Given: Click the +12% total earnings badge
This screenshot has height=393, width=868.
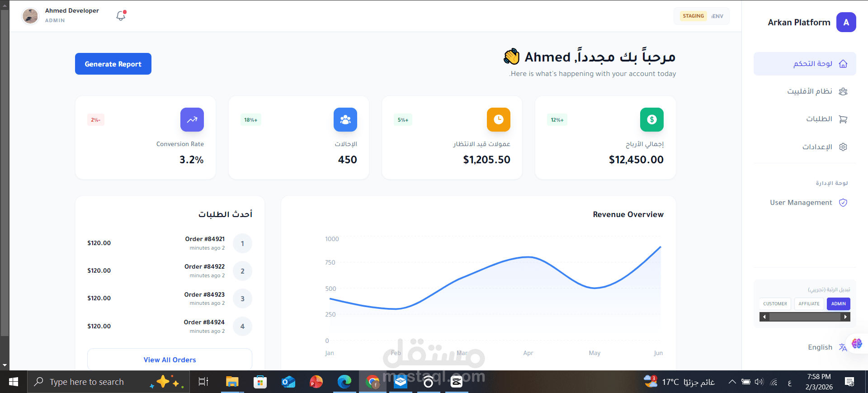Looking at the screenshot, I should click(x=557, y=120).
